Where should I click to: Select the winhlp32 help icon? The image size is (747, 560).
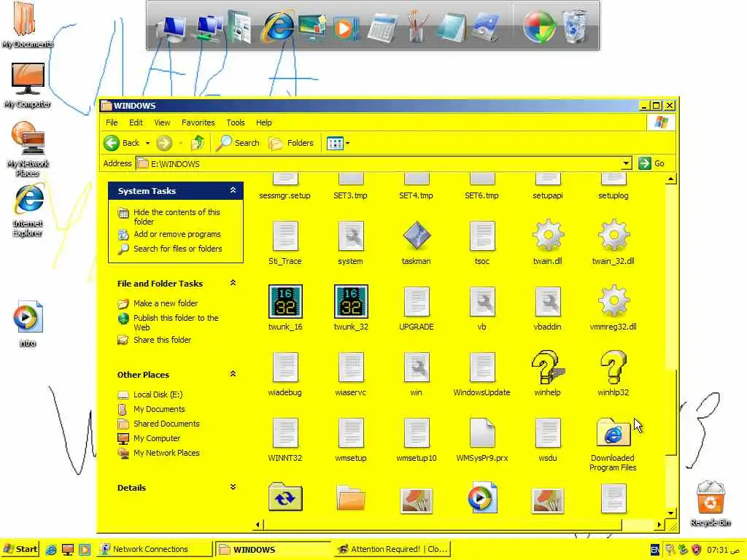tap(614, 367)
